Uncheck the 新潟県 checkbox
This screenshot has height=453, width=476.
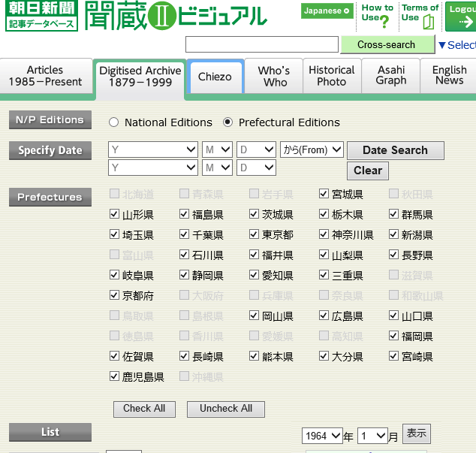[x=393, y=234]
